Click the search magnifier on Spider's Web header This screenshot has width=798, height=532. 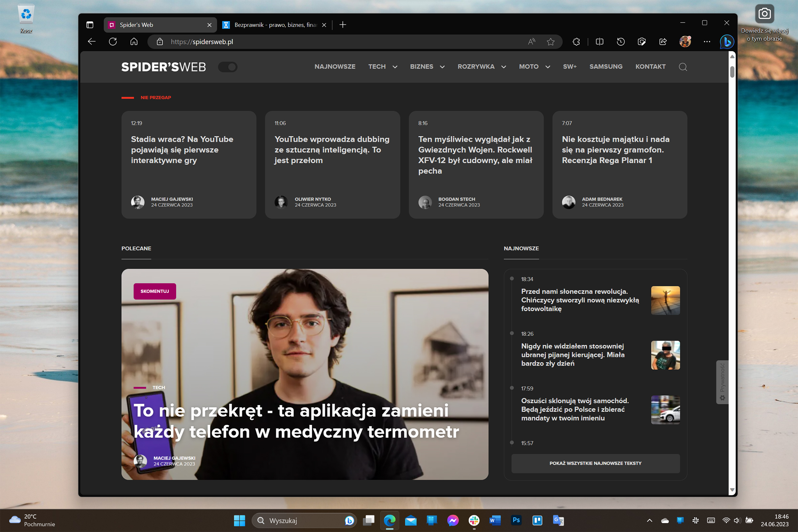click(x=683, y=67)
